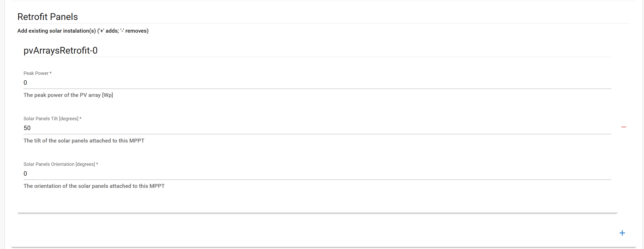Click the Retrofit Panels section heading
Viewport: 644px width, 249px height.
(x=48, y=17)
